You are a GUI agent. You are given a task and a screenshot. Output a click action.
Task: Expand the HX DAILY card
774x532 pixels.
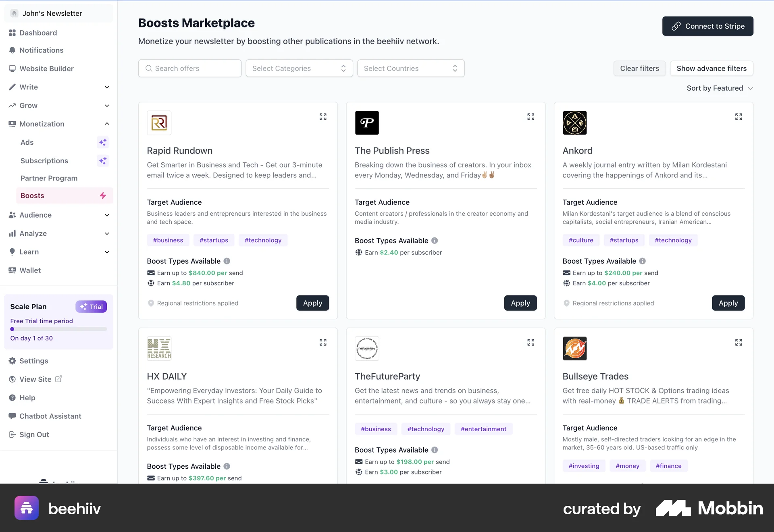(x=323, y=343)
